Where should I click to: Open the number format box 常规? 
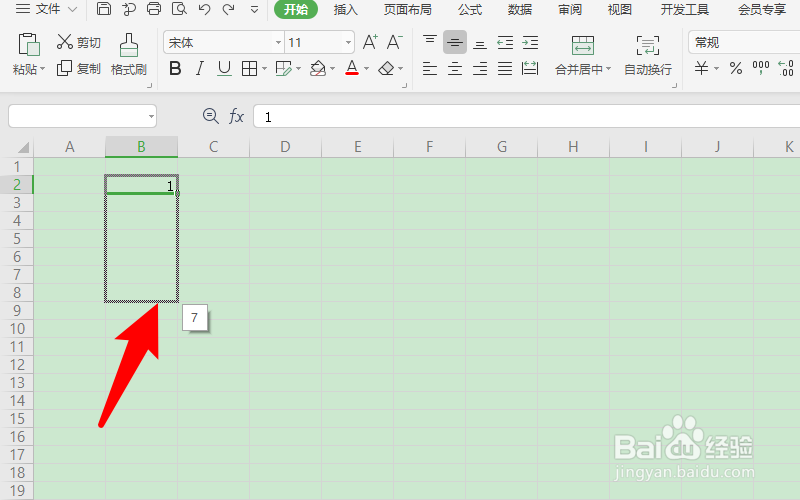[744, 42]
